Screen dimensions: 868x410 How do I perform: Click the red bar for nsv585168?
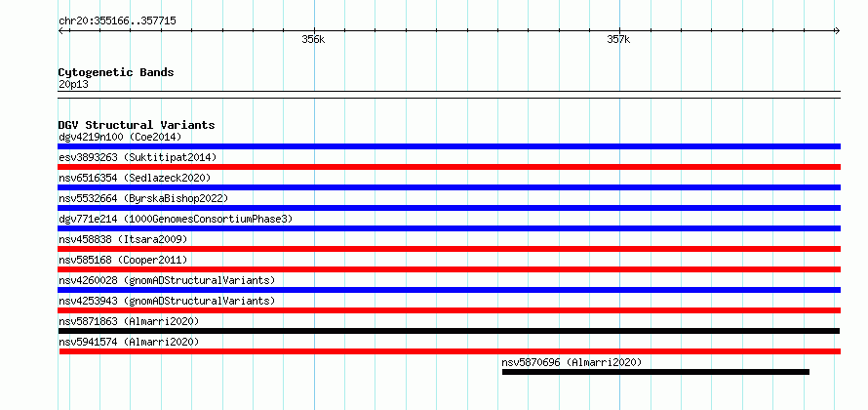[449, 269]
